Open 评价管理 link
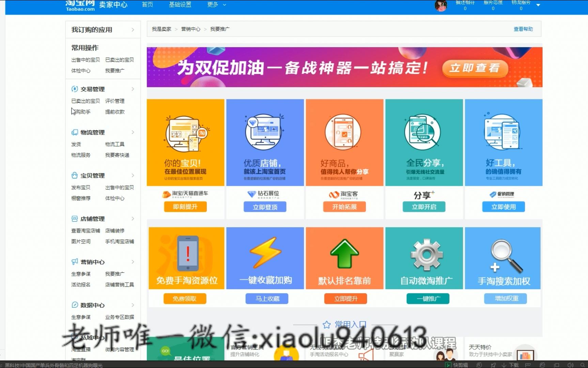 tap(115, 101)
